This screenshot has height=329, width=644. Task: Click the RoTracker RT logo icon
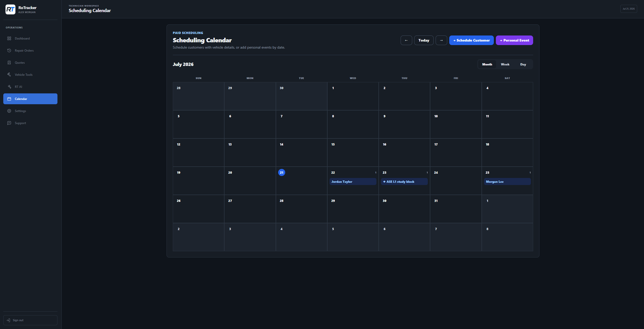point(10,10)
